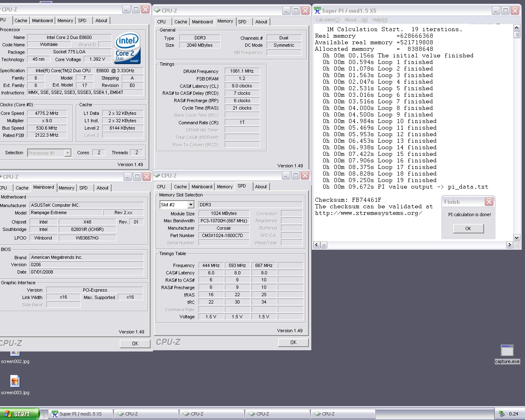Select the screen003.jpg desktop file icon
This screenshot has height=420, width=525.
point(15,382)
